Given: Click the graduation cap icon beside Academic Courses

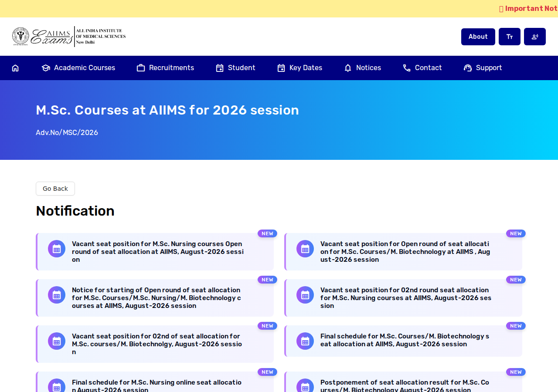Looking at the screenshot, I should point(46,68).
